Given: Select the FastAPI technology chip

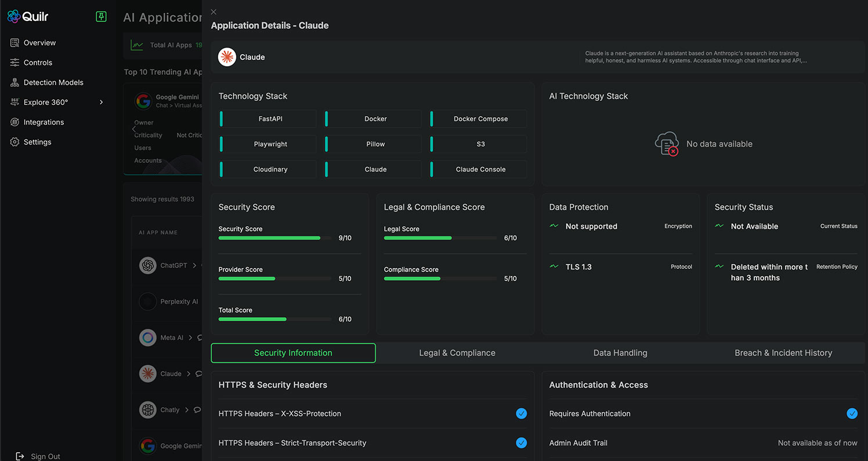Looking at the screenshot, I should 268,119.
